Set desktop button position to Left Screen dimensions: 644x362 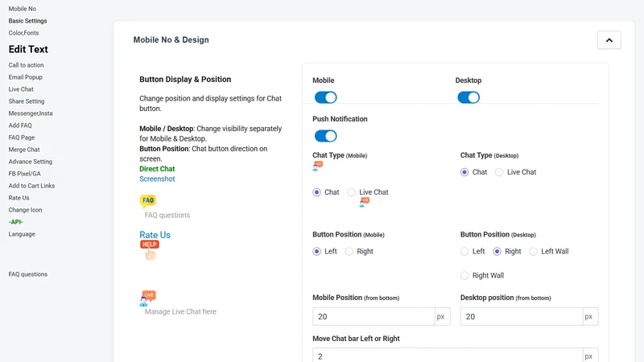click(x=464, y=251)
